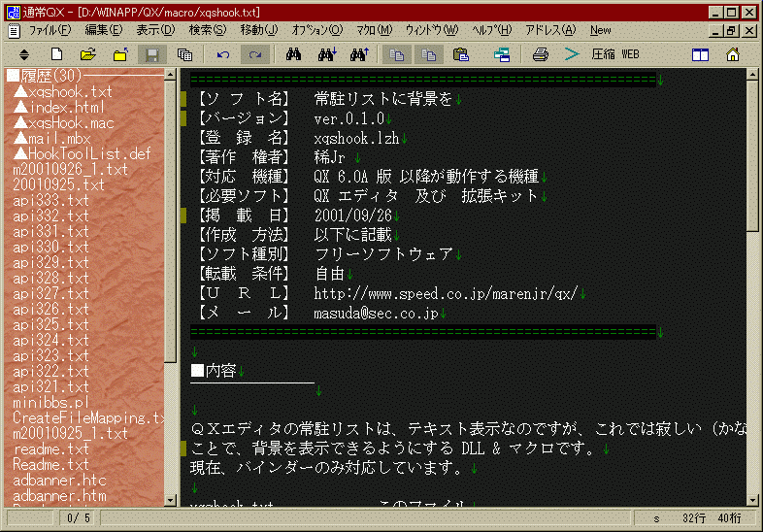Save the file with the floppy disk icon

point(152,54)
